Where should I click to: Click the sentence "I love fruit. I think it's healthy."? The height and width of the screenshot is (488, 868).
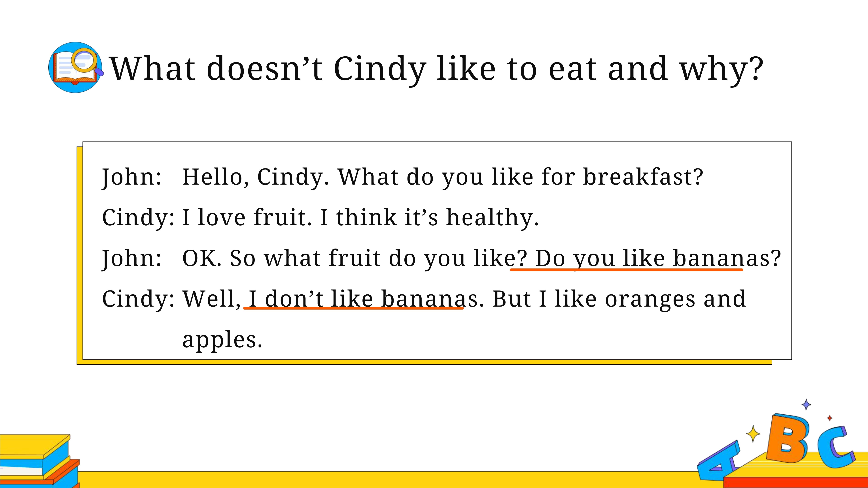click(x=360, y=218)
